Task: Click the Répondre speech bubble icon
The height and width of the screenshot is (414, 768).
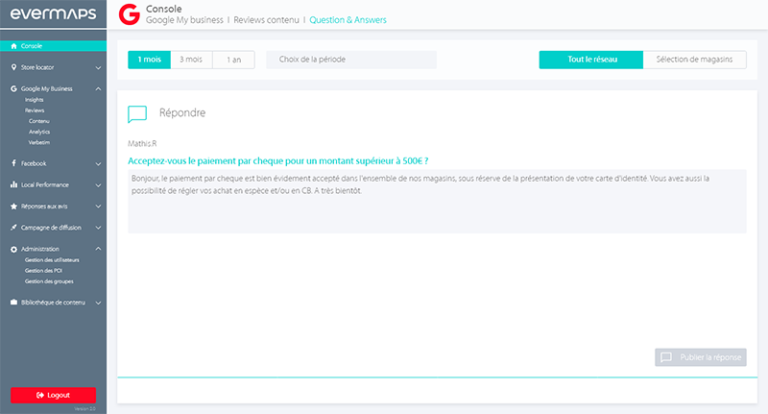Action: (x=138, y=113)
